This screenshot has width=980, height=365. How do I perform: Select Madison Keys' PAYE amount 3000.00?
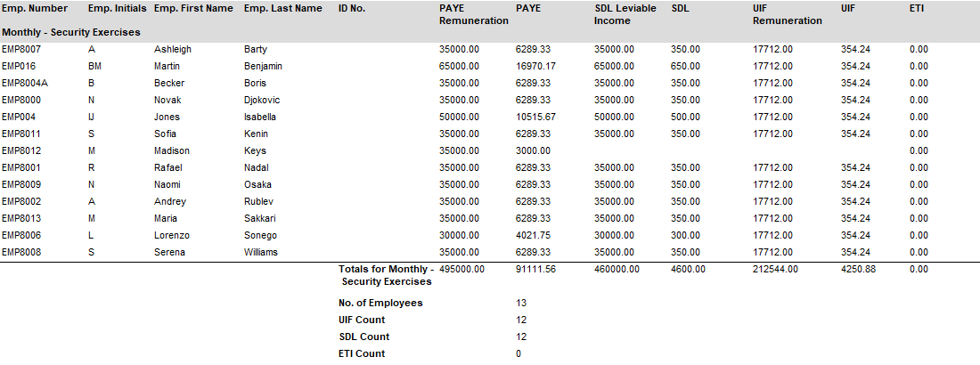533,150
